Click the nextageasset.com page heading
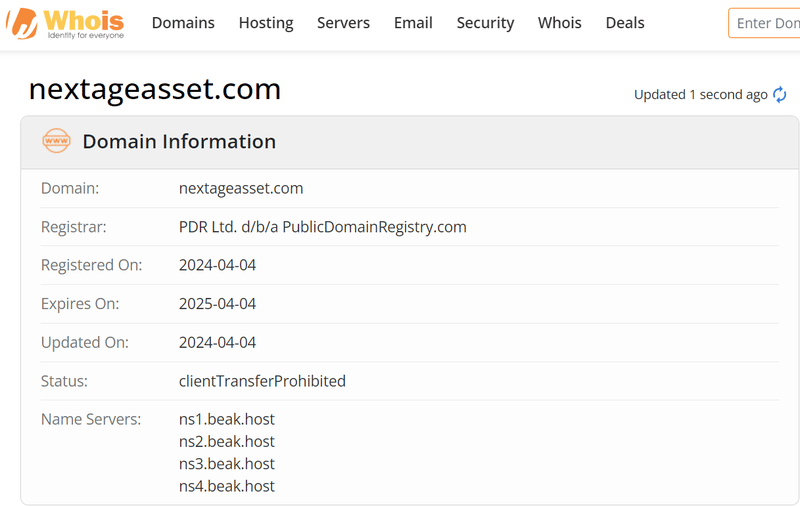This screenshot has height=506, width=800. click(x=155, y=89)
